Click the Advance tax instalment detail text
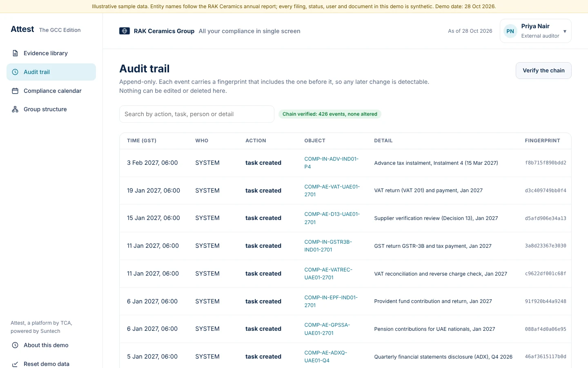Viewport: 588px width, 368px height. point(436,163)
